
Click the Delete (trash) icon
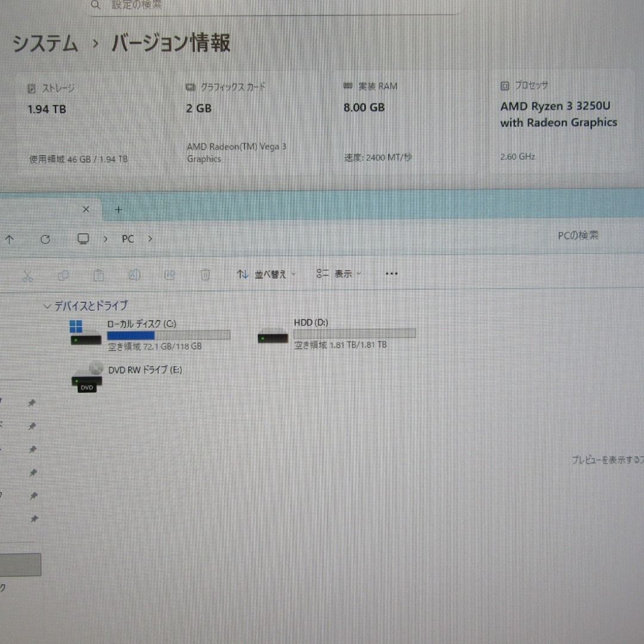click(x=205, y=274)
